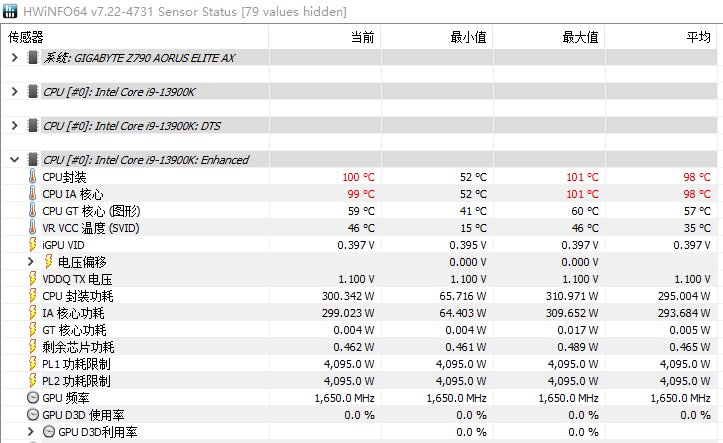Select the IA 核心功耗 row label
This screenshot has height=443, width=723.
pyautogui.click(x=73, y=313)
